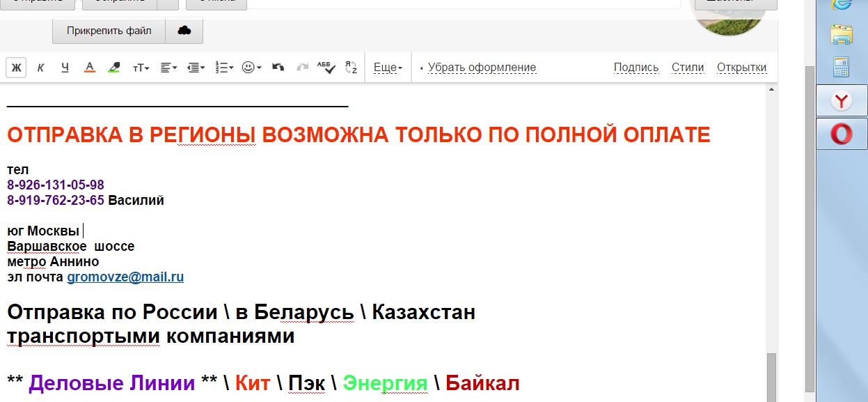The height and width of the screenshot is (402, 868).
Task: Open the highlight background color tool
Action: 115,68
